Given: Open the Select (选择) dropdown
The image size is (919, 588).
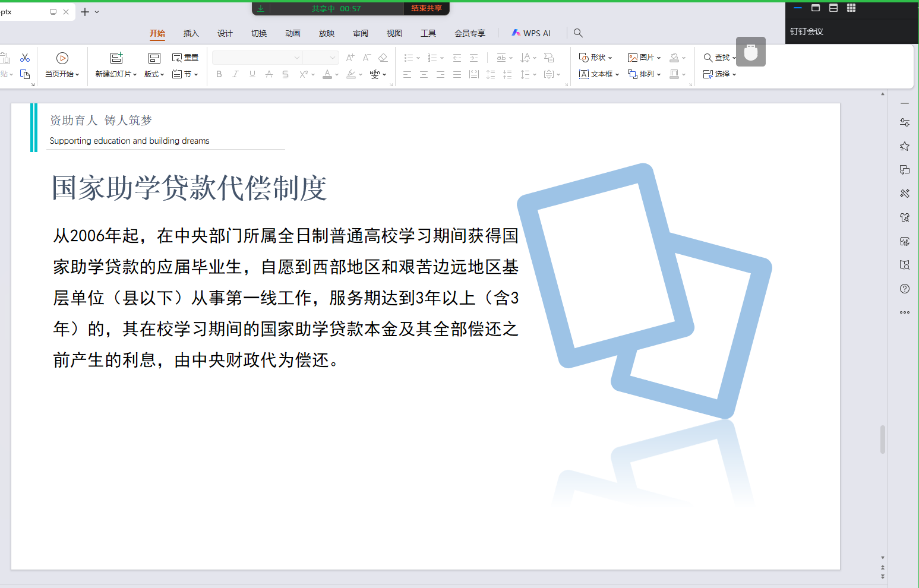Looking at the screenshot, I should [x=719, y=74].
